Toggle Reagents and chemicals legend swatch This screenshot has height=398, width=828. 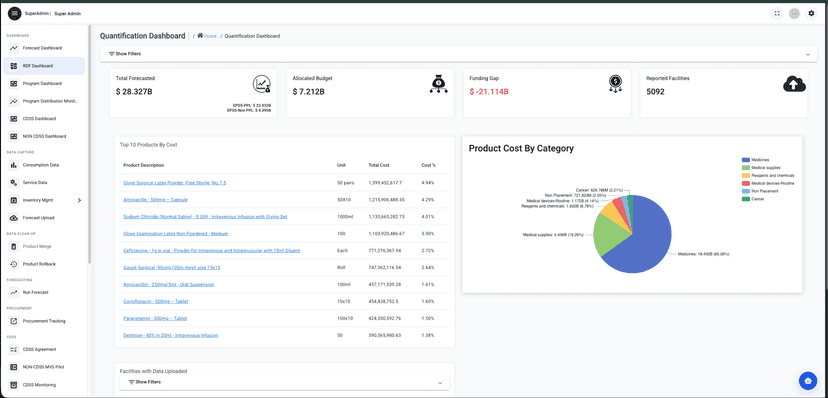pyautogui.click(x=746, y=175)
